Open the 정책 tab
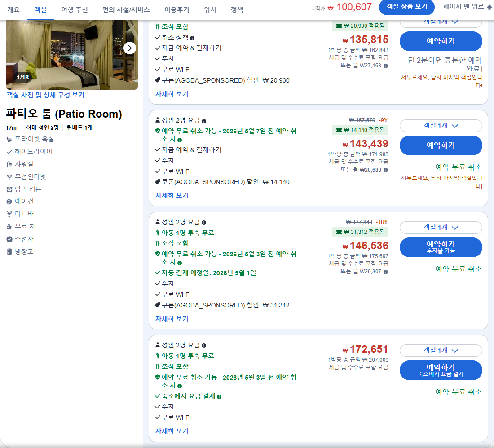The image size is (494, 448). (237, 10)
